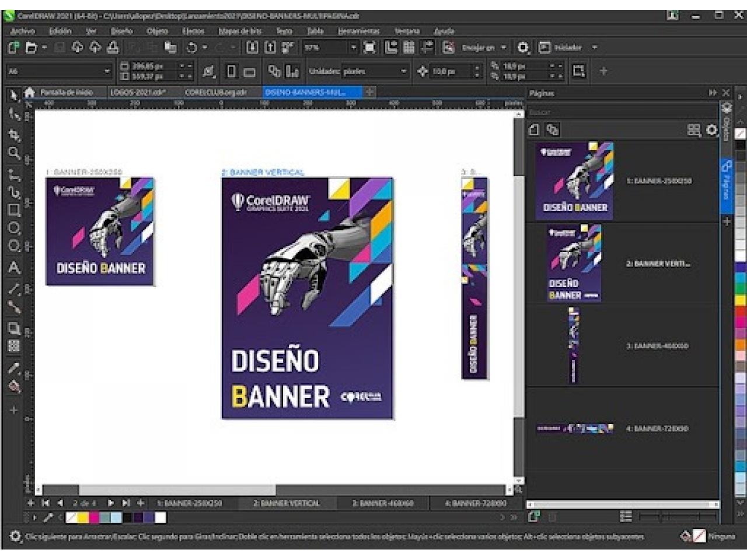This screenshot has width=747, height=560.
Task: Toggle grid display icon in toolbar
Action: (409, 47)
